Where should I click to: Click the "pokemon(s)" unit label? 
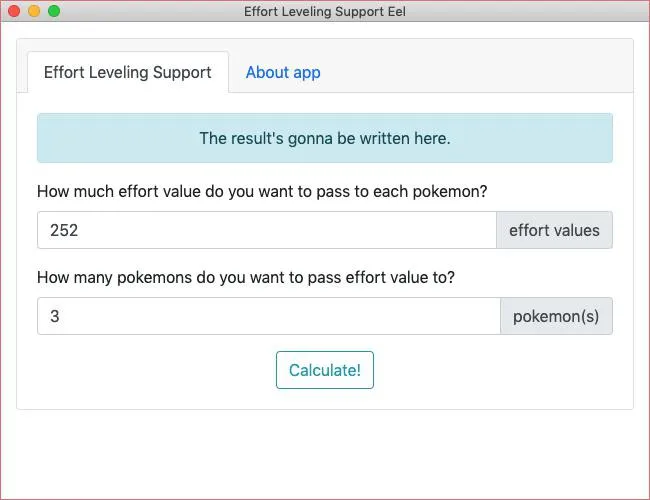(556, 316)
